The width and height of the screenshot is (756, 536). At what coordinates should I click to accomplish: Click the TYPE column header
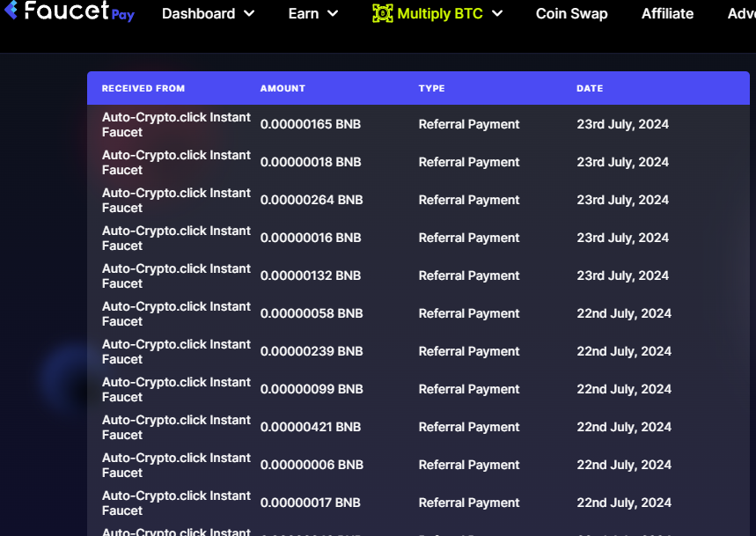[x=431, y=88]
